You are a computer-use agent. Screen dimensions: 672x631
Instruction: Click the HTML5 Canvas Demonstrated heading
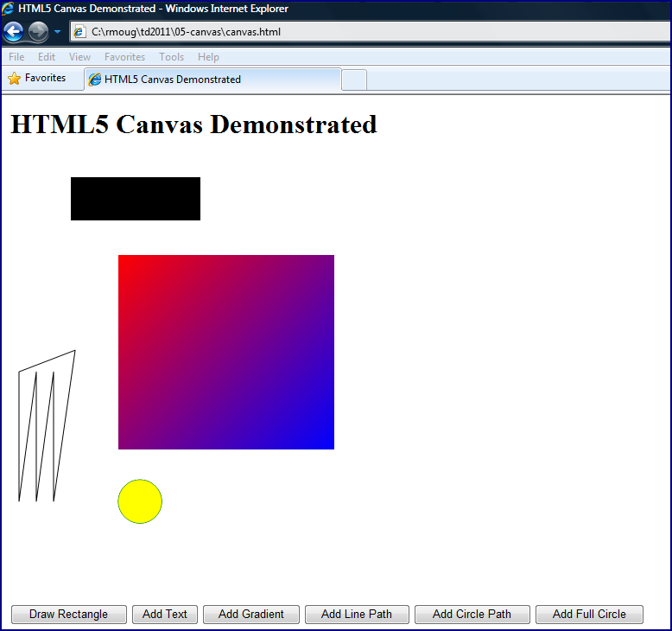point(193,124)
